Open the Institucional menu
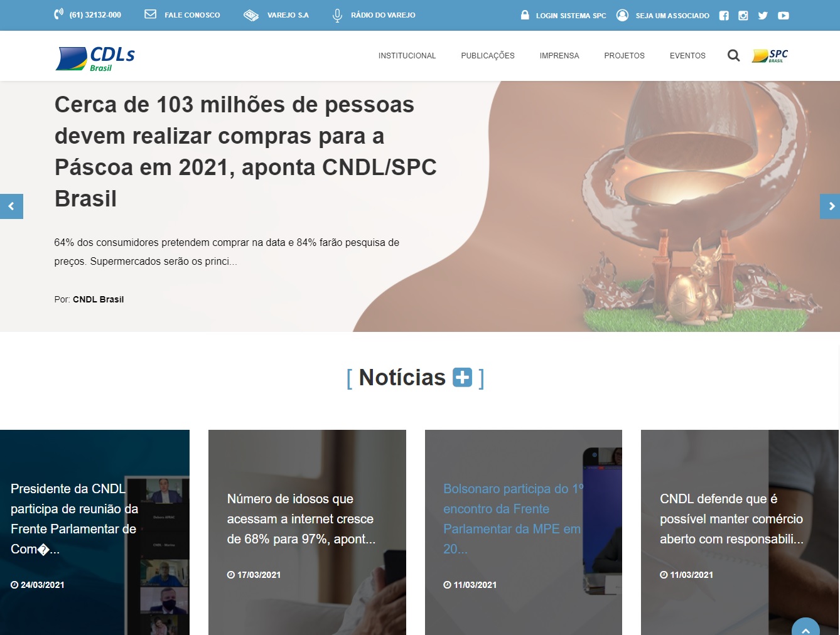Viewport: 840px width, 635px height. 407,56
